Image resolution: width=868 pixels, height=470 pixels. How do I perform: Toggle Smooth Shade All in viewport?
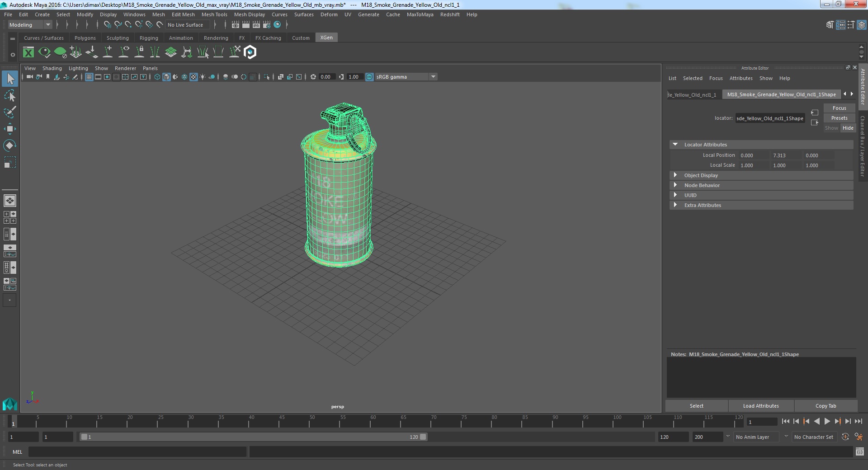point(166,77)
